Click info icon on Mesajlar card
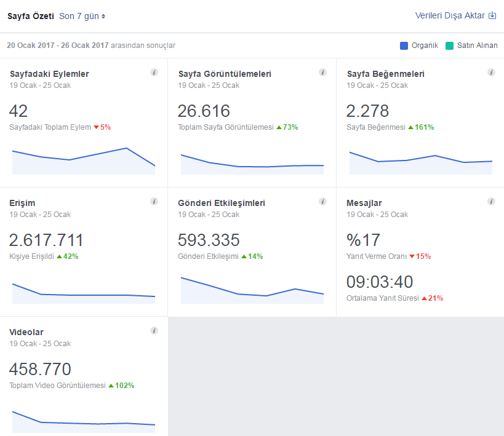This screenshot has width=504, height=436. pos(491,202)
